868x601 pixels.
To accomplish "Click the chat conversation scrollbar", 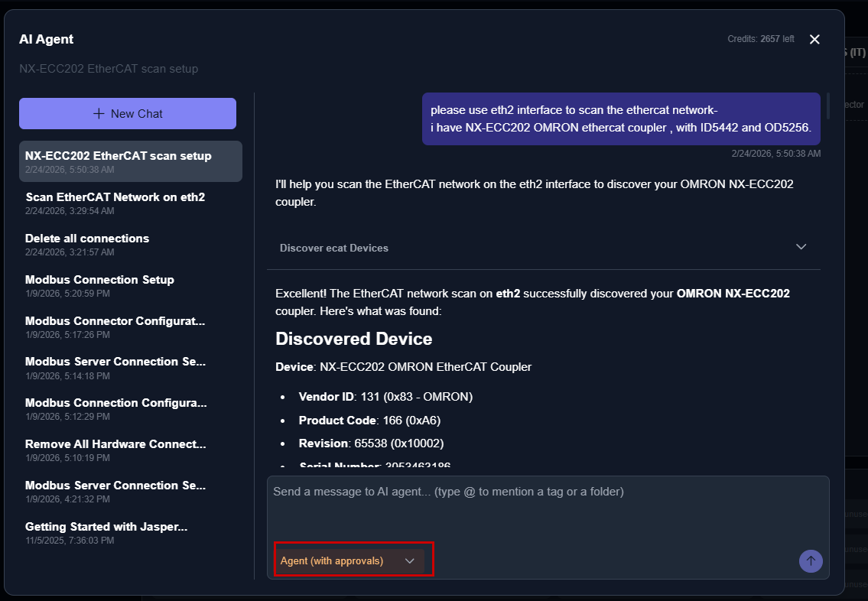I will (x=827, y=106).
